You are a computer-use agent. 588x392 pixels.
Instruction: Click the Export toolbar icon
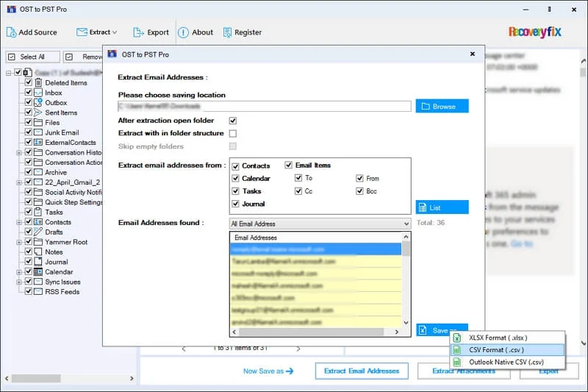[x=140, y=32]
